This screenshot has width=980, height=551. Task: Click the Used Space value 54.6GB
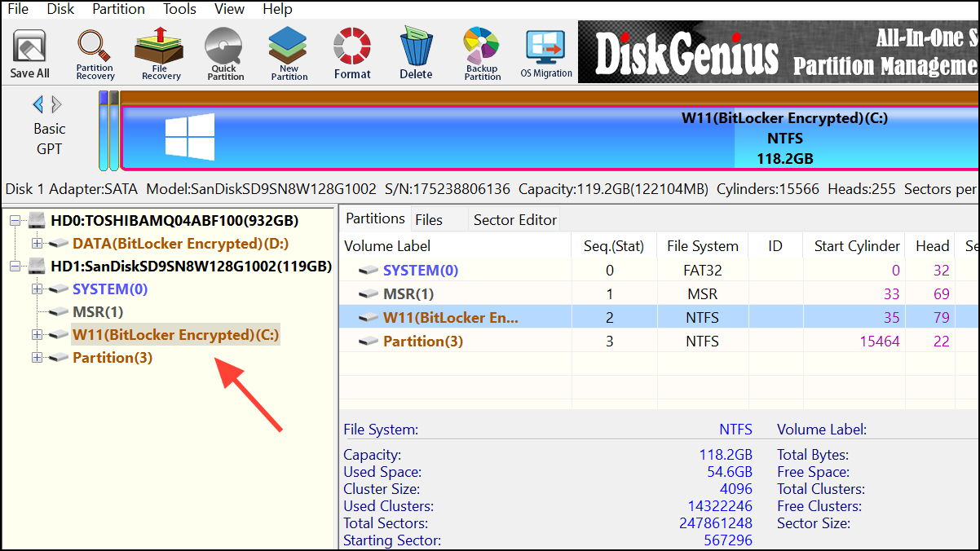coord(730,472)
